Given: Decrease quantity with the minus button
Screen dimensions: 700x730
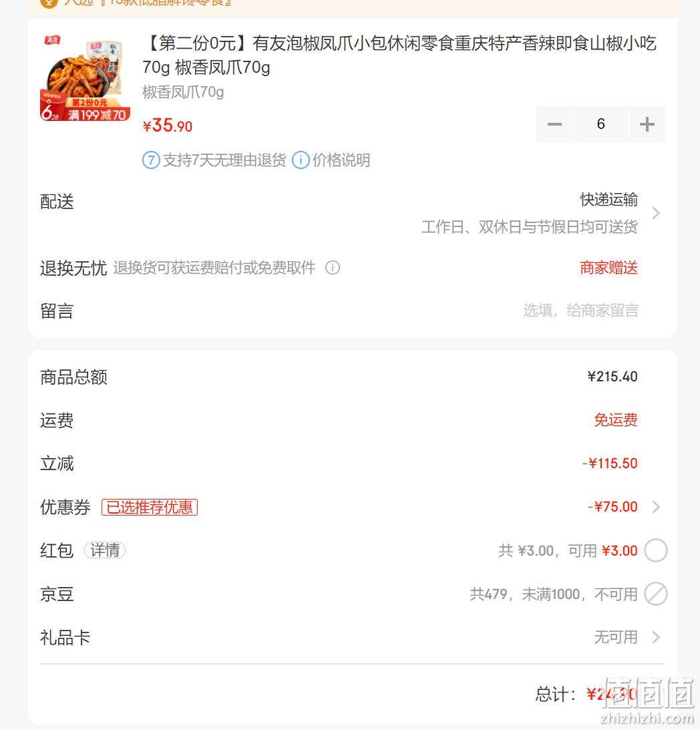Looking at the screenshot, I should tap(554, 124).
